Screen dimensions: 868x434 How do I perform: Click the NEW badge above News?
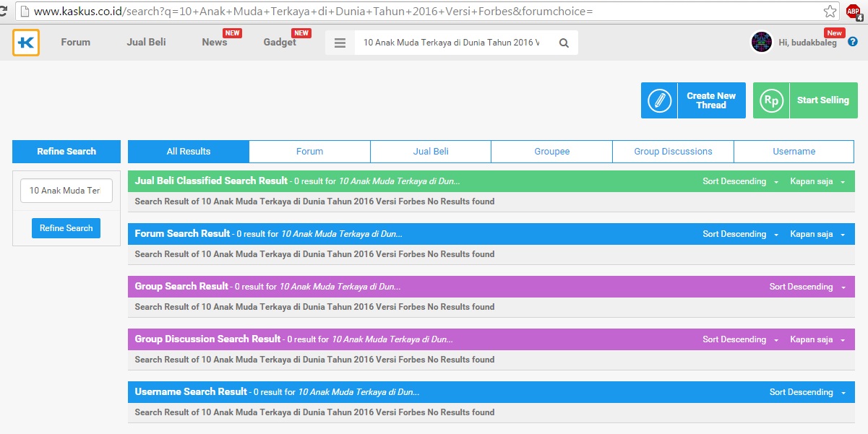[232, 33]
